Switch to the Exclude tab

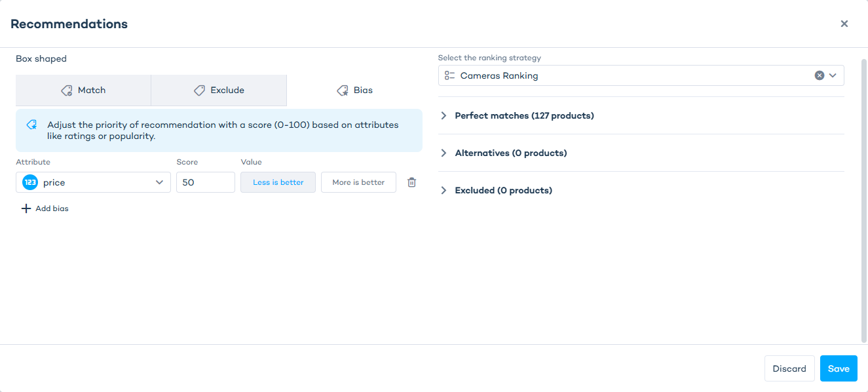pos(219,90)
